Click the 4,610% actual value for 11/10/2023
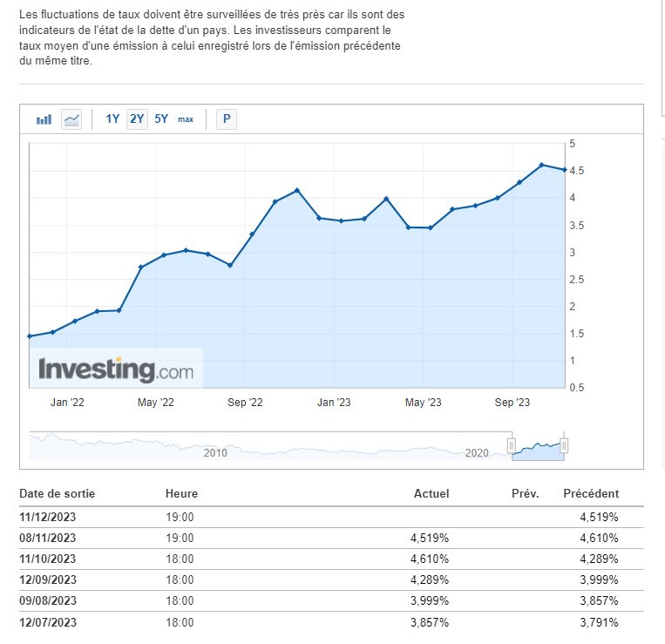 429,559
